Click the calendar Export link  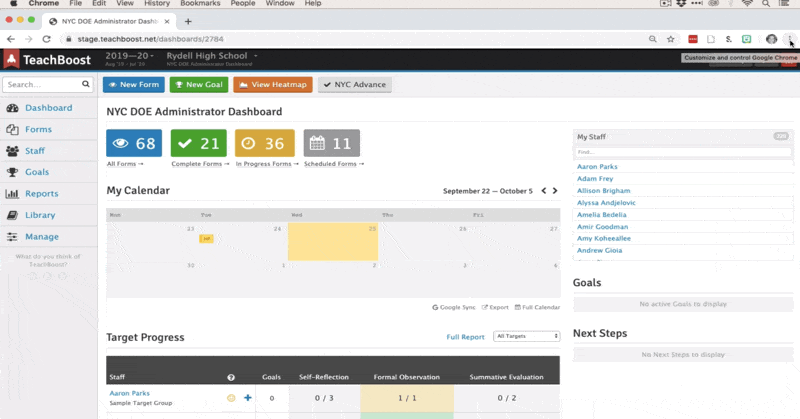point(495,307)
